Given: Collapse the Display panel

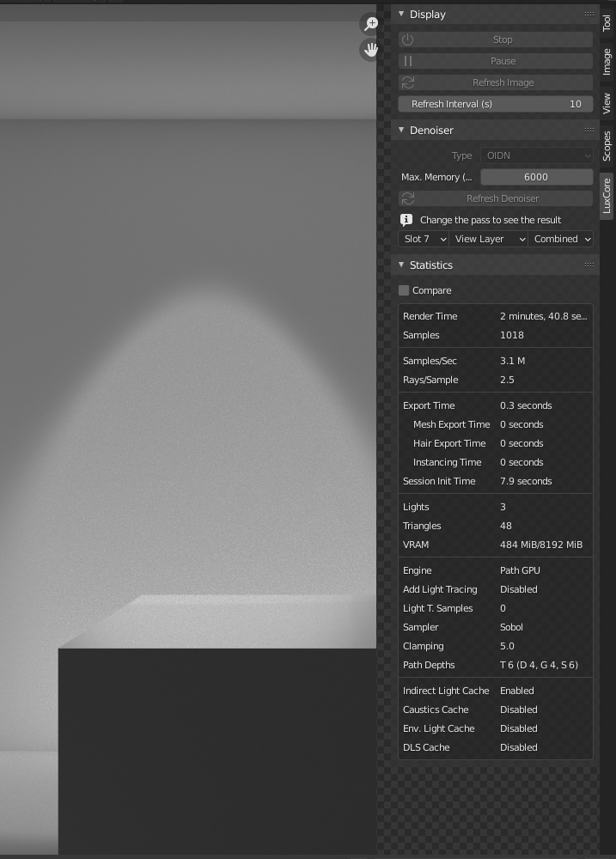Looking at the screenshot, I should (401, 15).
